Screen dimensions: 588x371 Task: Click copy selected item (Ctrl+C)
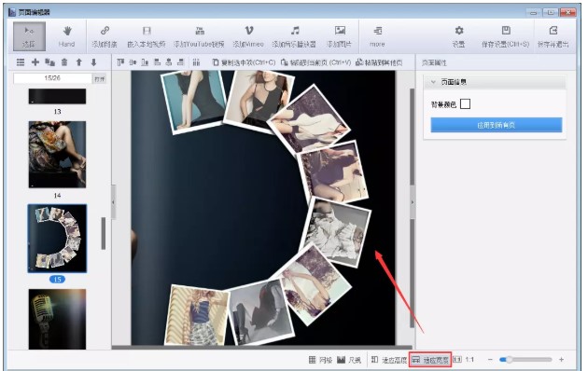(x=244, y=62)
